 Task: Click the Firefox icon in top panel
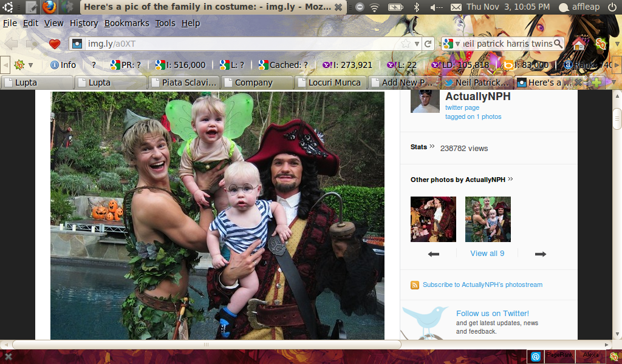click(49, 7)
